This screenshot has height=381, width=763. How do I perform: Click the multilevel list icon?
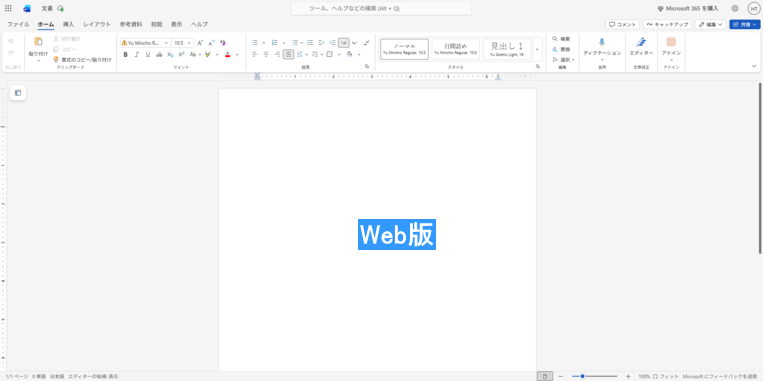click(295, 43)
